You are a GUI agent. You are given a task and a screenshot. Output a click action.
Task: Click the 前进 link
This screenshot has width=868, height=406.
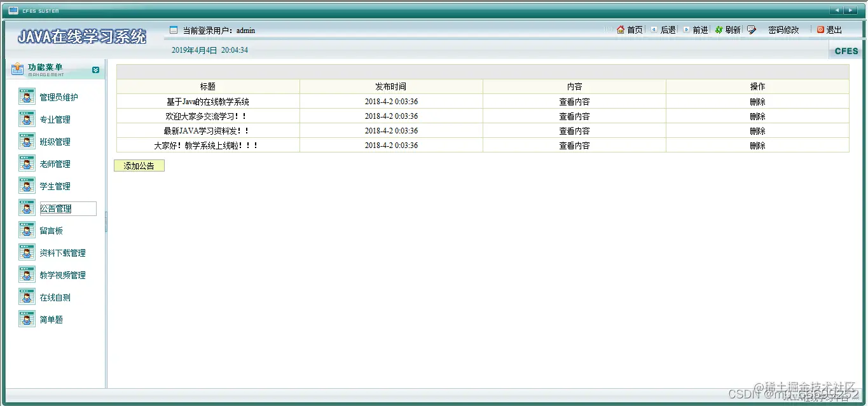(x=700, y=30)
